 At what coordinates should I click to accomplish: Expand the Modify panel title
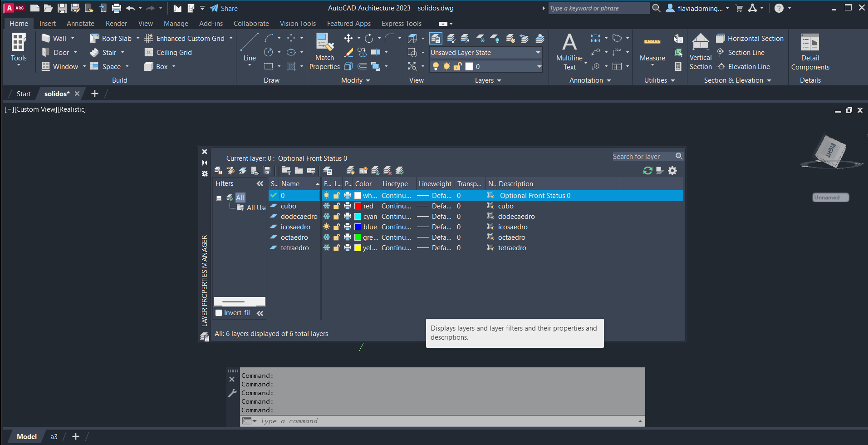point(356,80)
